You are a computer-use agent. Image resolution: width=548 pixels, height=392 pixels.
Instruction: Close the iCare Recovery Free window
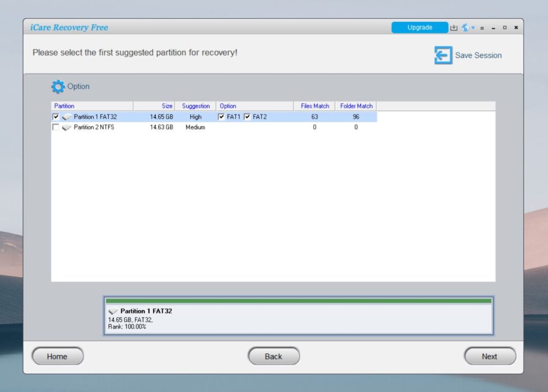(516, 28)
